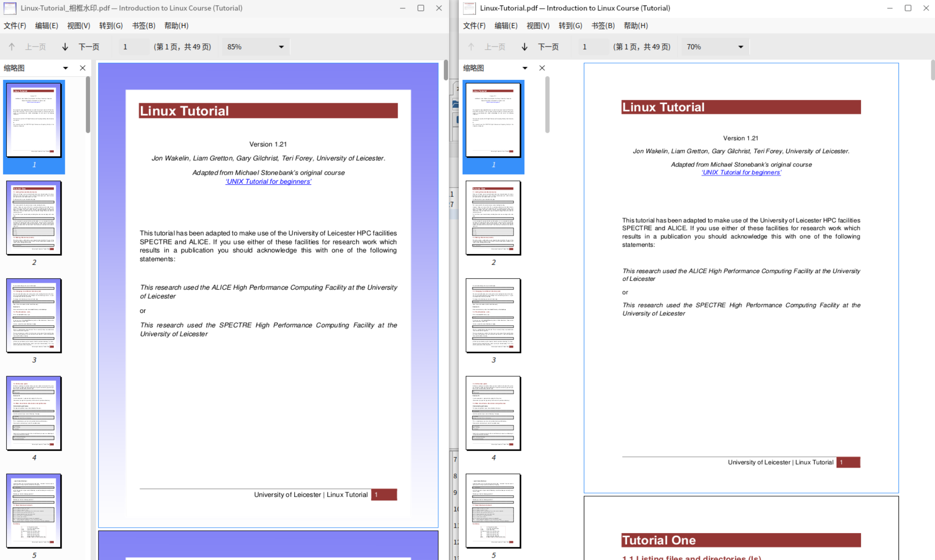This screenshot has width=935, height=560.
Task: Click left thumbnail panel vertical scrollbar
Action: (x=88, y=105)
